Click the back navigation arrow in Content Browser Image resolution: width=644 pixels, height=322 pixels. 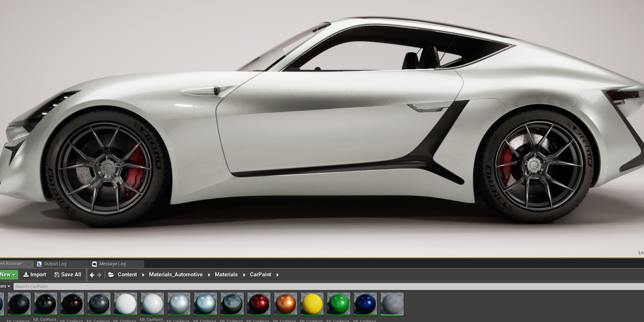tap(92, 274)
